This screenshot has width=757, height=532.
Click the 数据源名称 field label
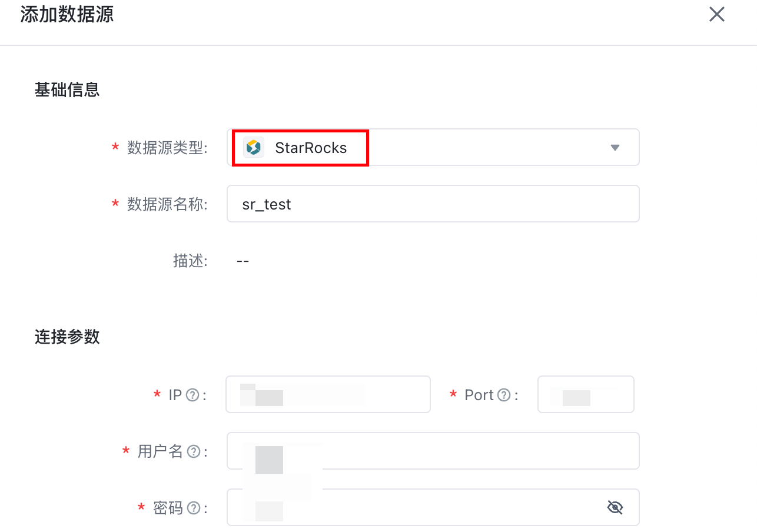coord(167,204)
